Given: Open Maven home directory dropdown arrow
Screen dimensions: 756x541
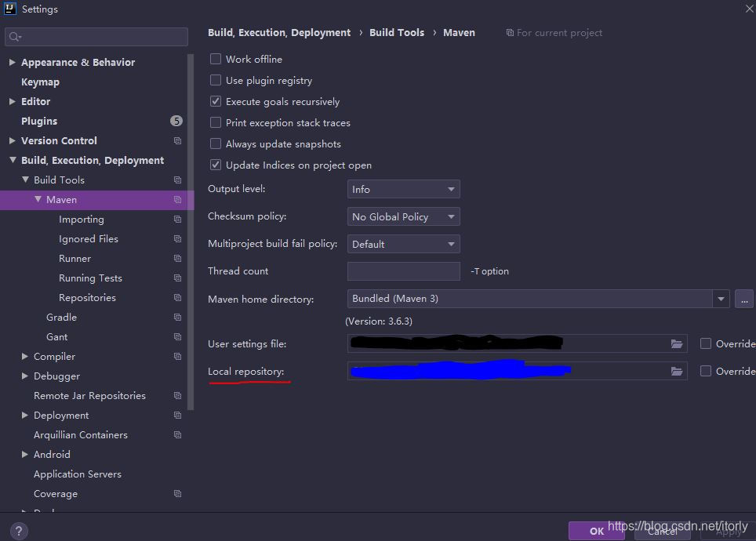Looking at the screenshot, I should 721,299.
